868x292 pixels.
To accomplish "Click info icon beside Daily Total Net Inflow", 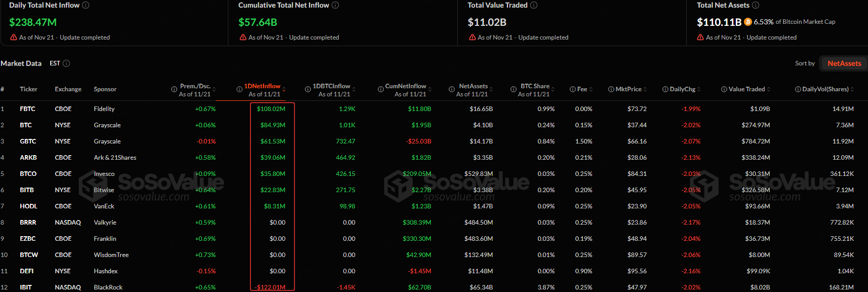I will [86, 5].
